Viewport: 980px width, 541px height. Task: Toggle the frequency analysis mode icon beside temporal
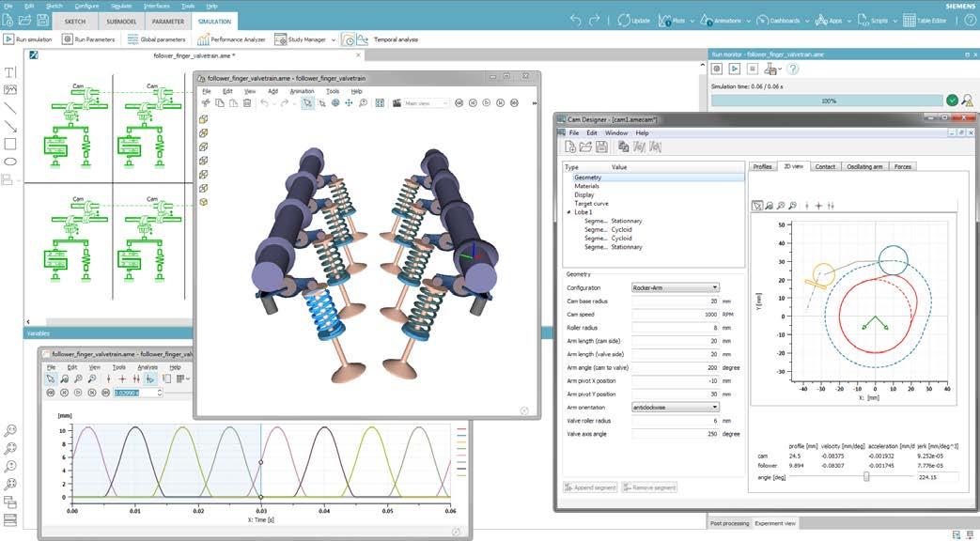coord(362,39)
